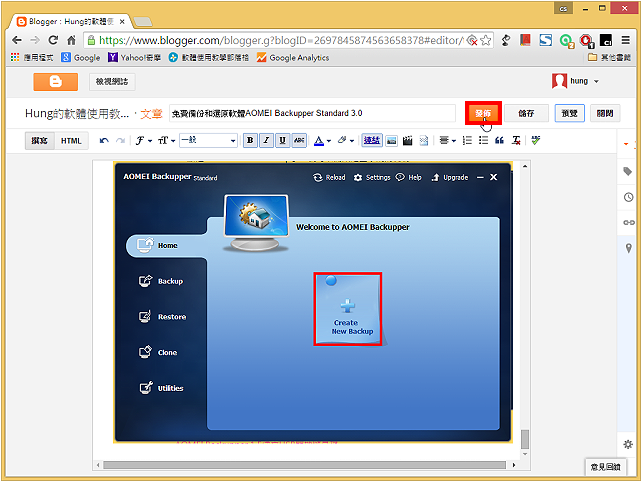Open the Other bookmarks folder
643x483 pixels.
click(x=609, y=57)
